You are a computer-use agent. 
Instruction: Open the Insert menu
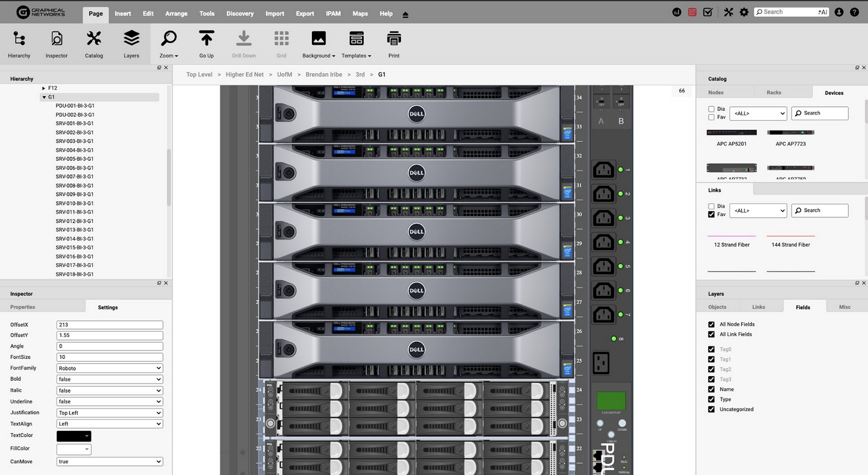pyautogui.click(x=122, y=14)
